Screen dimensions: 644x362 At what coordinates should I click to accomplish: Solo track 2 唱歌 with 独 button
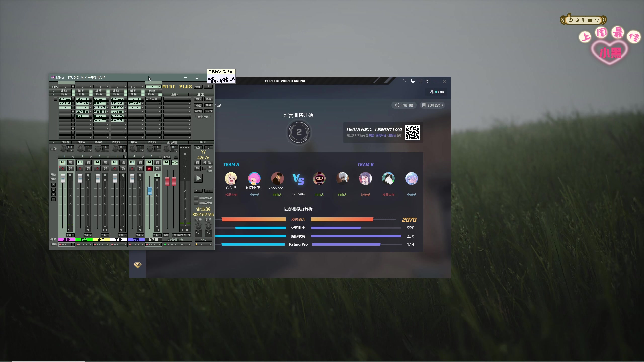point(88,163)
